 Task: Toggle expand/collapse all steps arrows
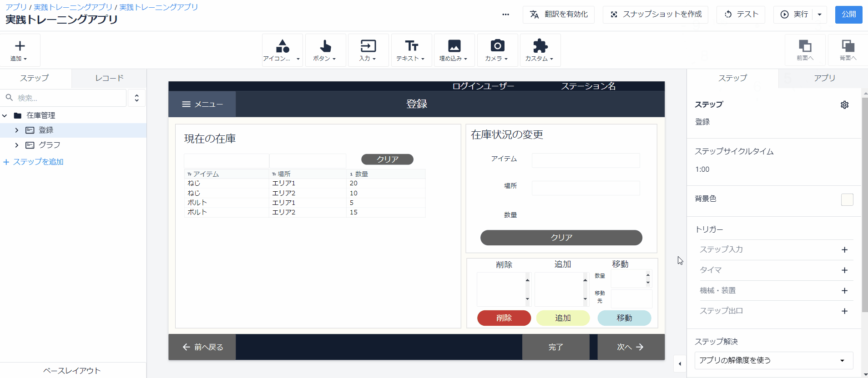[x=136, y=98]
